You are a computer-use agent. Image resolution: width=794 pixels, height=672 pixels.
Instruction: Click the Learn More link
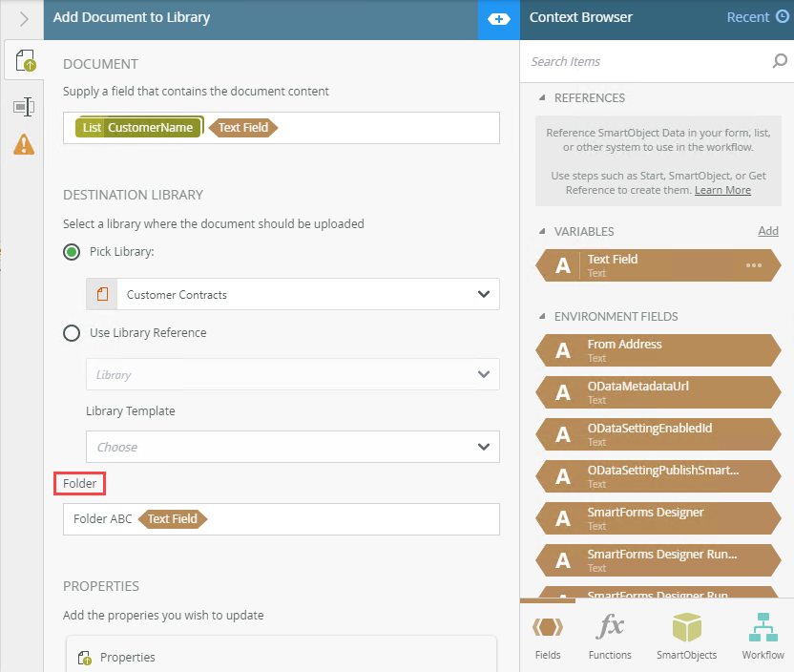click(x=722, y=190)
